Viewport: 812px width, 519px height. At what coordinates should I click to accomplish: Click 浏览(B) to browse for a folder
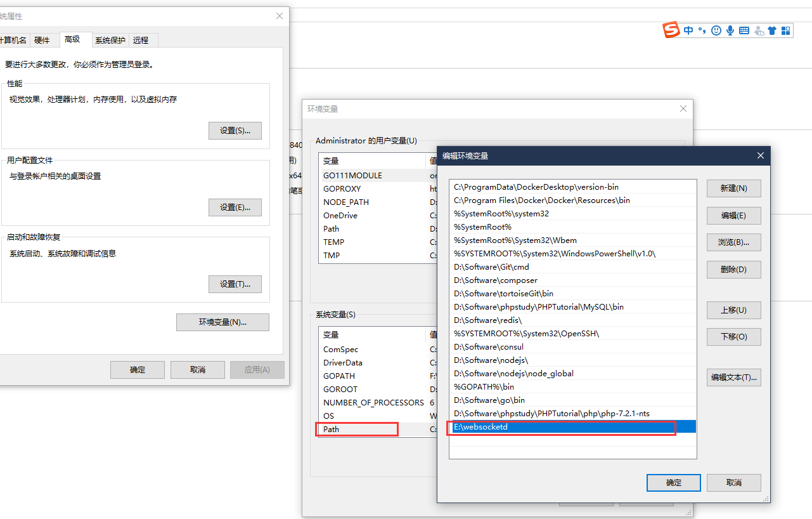pyautogui.click(x=733, y=242)
